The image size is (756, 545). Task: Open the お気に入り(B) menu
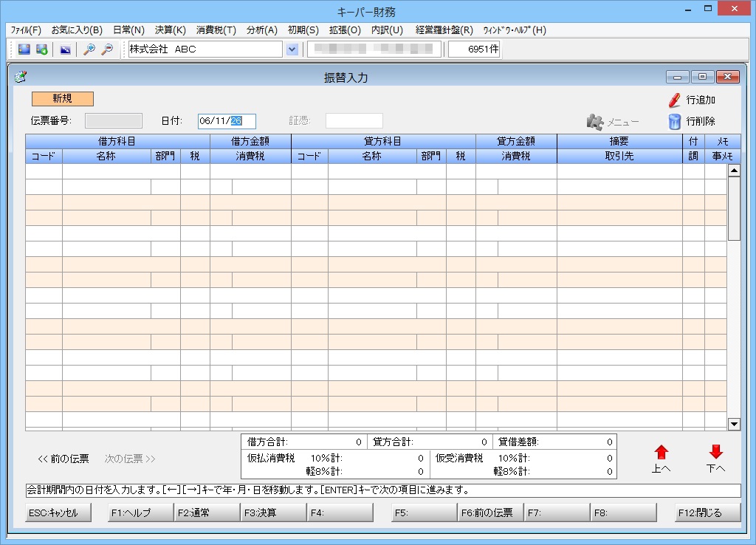77,30
